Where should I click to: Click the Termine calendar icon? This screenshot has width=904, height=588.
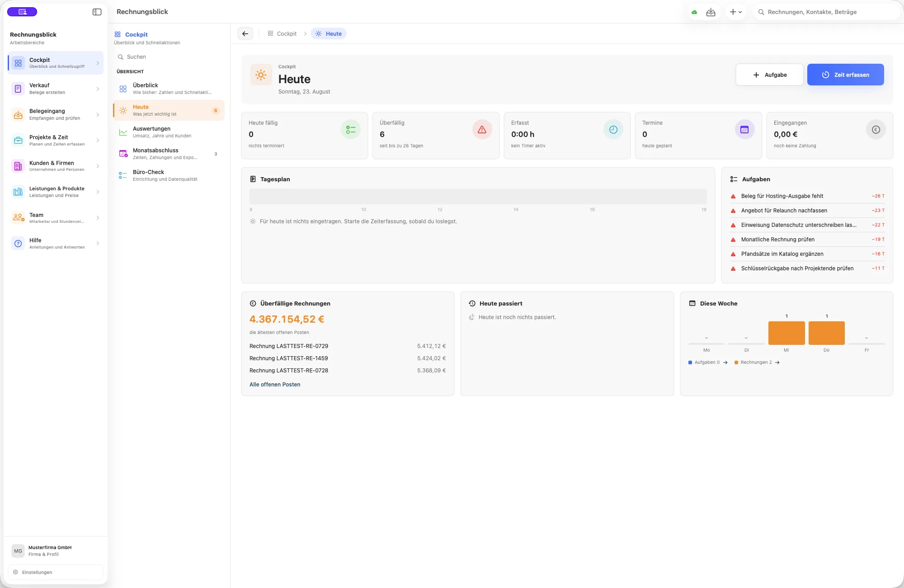(744, 130)
